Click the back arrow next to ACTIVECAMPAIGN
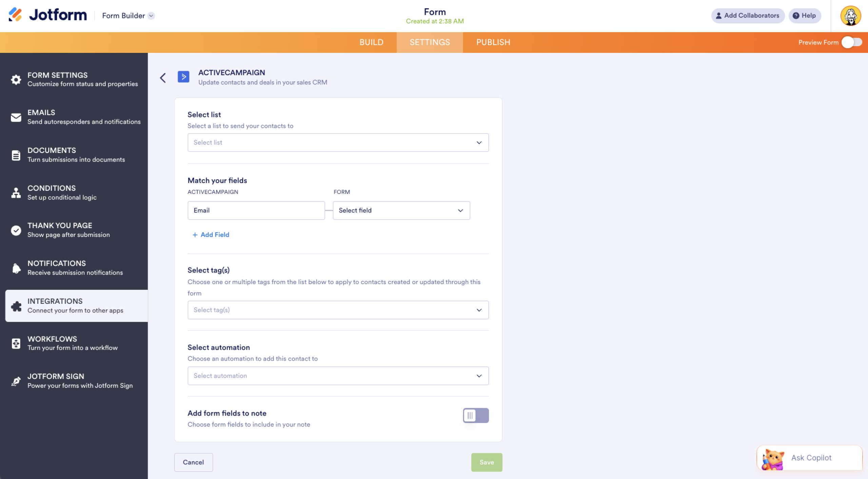The image size is (868, 479). tap(163, 78)
